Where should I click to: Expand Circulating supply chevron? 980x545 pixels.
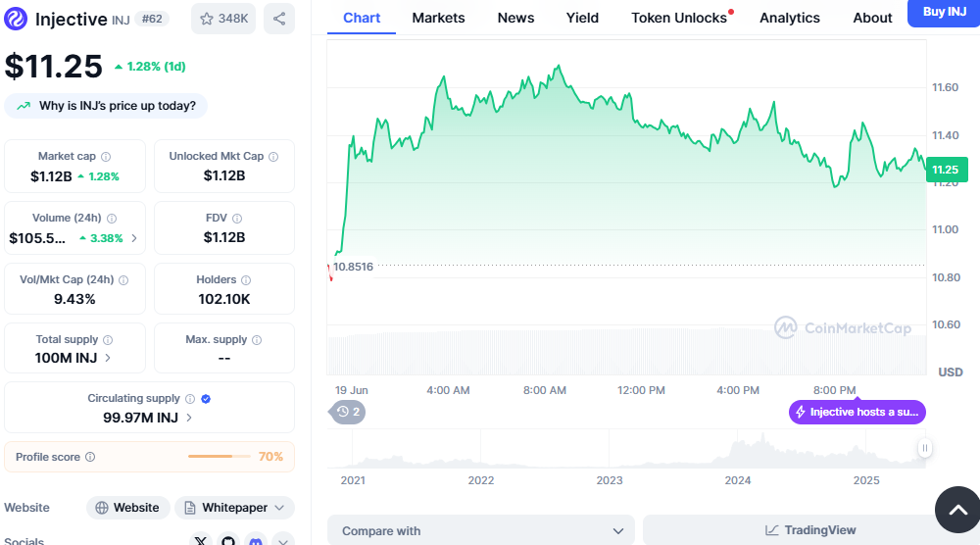[189, 418]
